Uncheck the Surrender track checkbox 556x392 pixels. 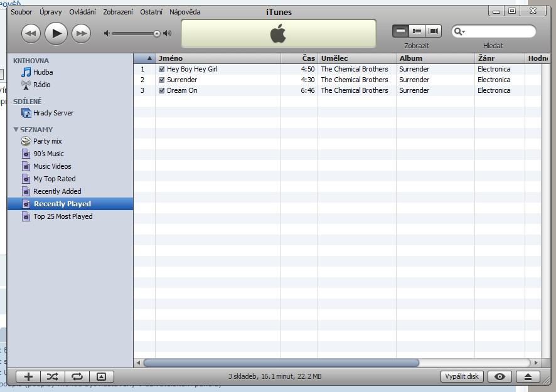[x=162, y=80]
